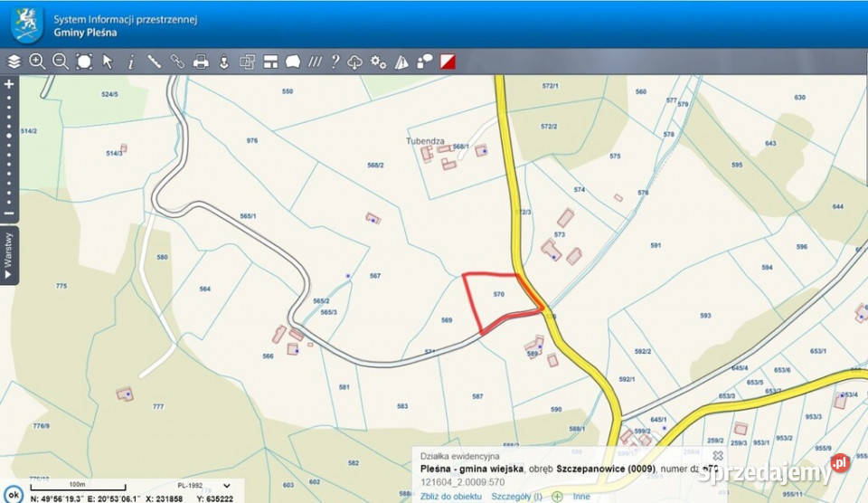Click parcel label 572/2
This screenshot has height=503, width=868.
pos(549,127)
